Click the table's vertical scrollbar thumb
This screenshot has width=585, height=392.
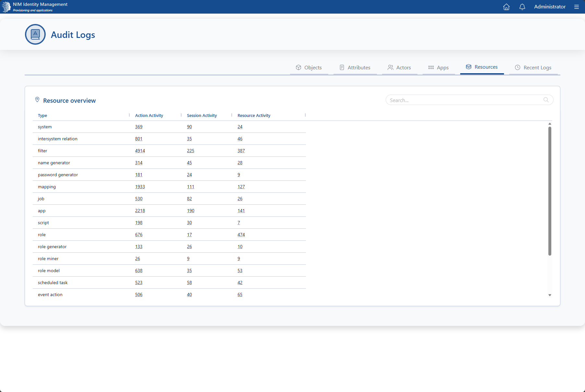pos(550,191)
